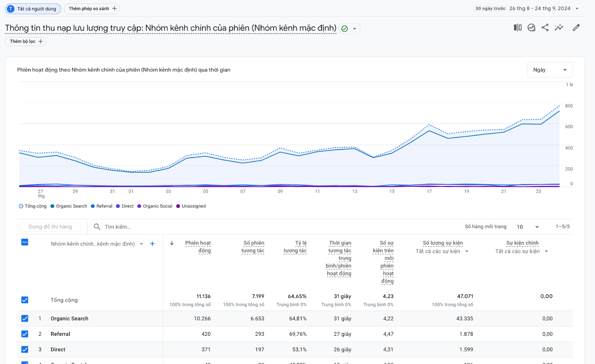The image size is (595, 364).
Task: Click the share report icon
Action: pos(545,27)
